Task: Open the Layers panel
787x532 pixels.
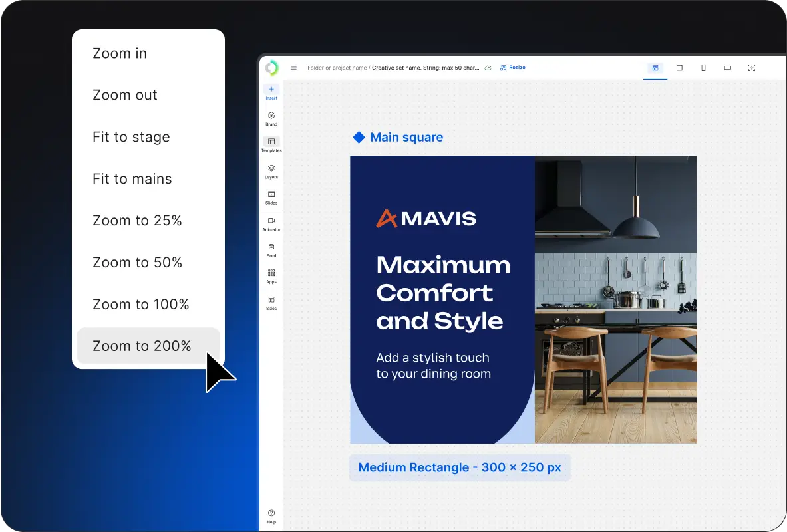Action: click(271, 172)
